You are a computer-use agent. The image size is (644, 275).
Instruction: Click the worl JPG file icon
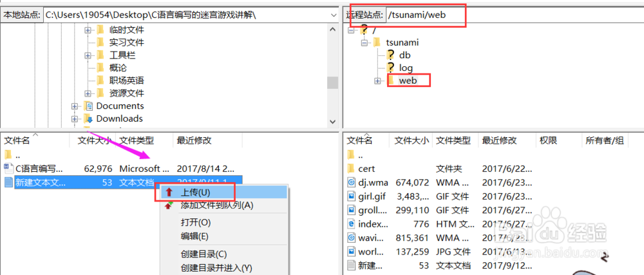click(x=351, y=251)
